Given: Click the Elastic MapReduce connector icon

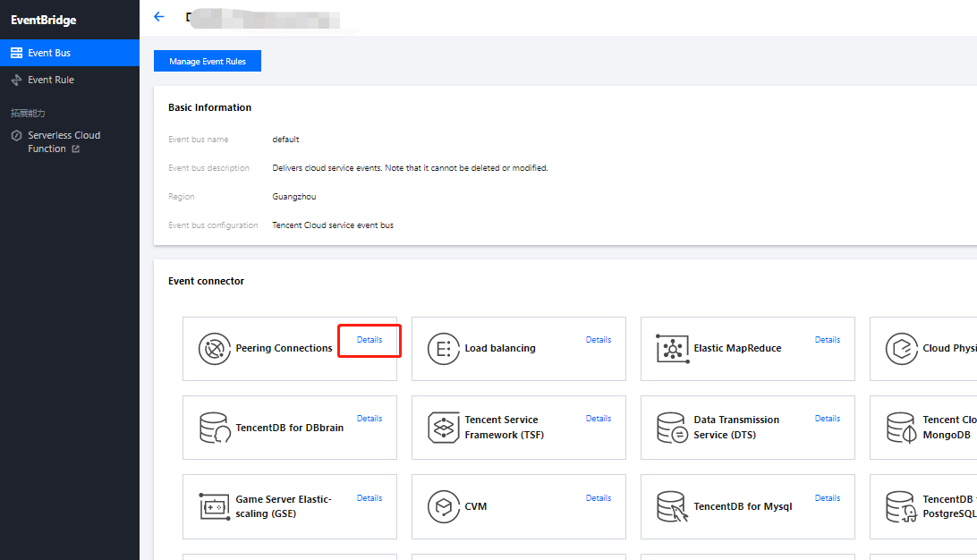Looking at the screenshot, I should click(x=672, y=348).
